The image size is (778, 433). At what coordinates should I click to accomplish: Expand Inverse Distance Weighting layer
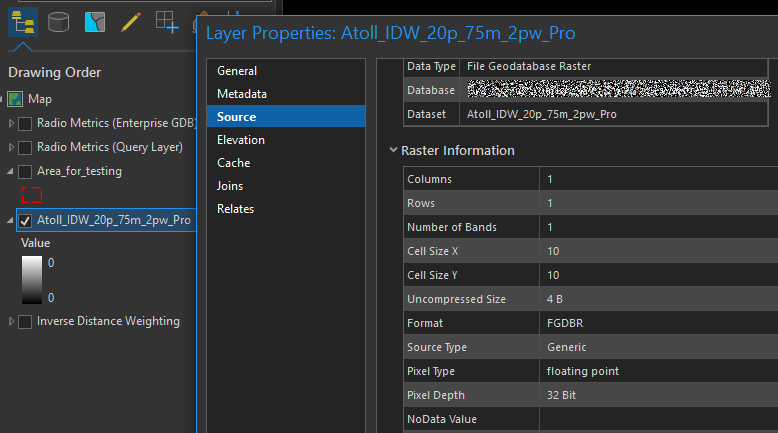pyautogui.click(x=11, y=321)
